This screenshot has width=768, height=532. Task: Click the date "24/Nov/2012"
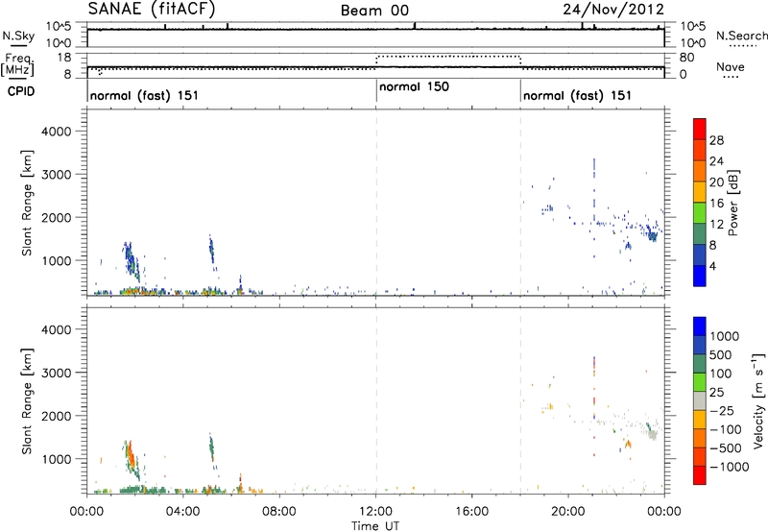click(x=613, y=10)
